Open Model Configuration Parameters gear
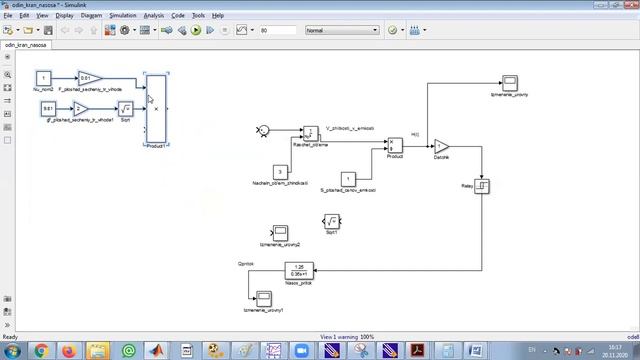Image resolution: width=640 pixels, height=360 pixels. click(124, 30)
